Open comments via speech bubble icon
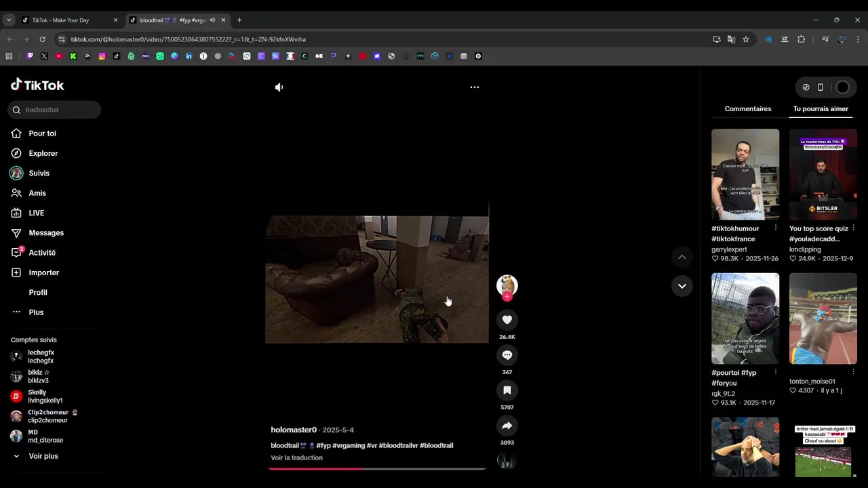Viewport: 868px width, 488px height. 507,354
